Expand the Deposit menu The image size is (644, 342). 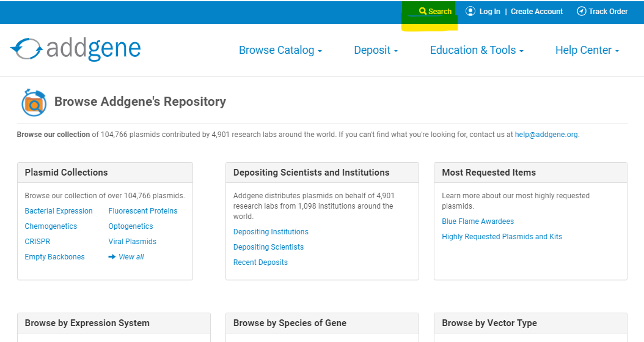[x=376, y=50]
